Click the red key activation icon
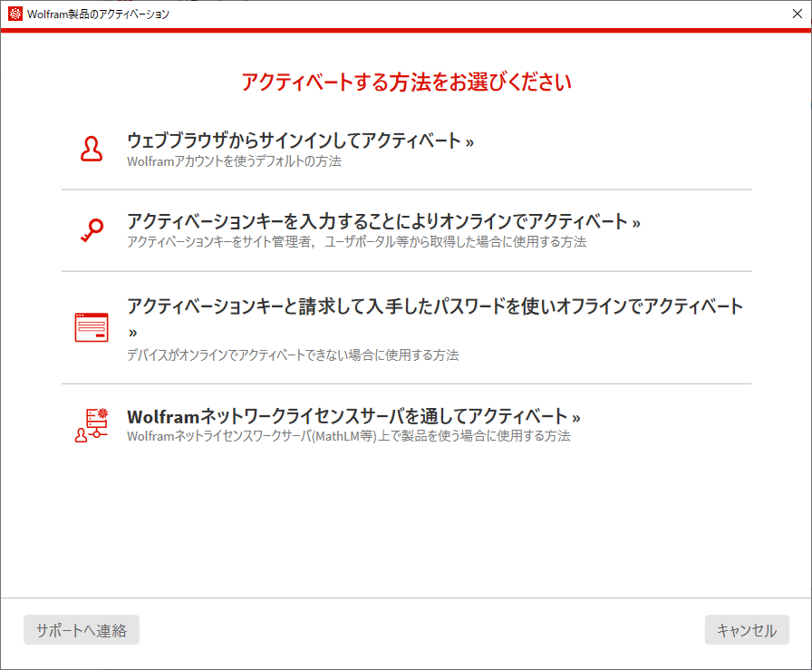The height and width of the screenshot is (670, 812). (92, 230)
